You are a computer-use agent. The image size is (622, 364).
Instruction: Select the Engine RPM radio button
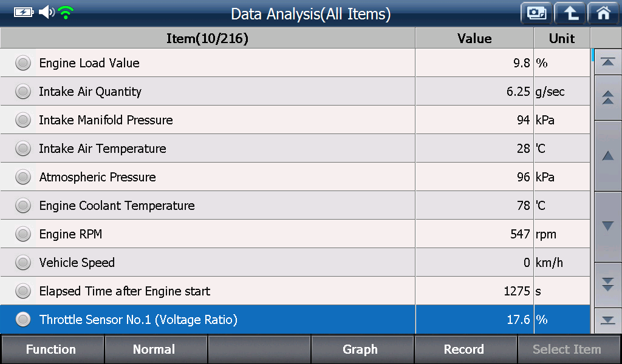(23, 234)
